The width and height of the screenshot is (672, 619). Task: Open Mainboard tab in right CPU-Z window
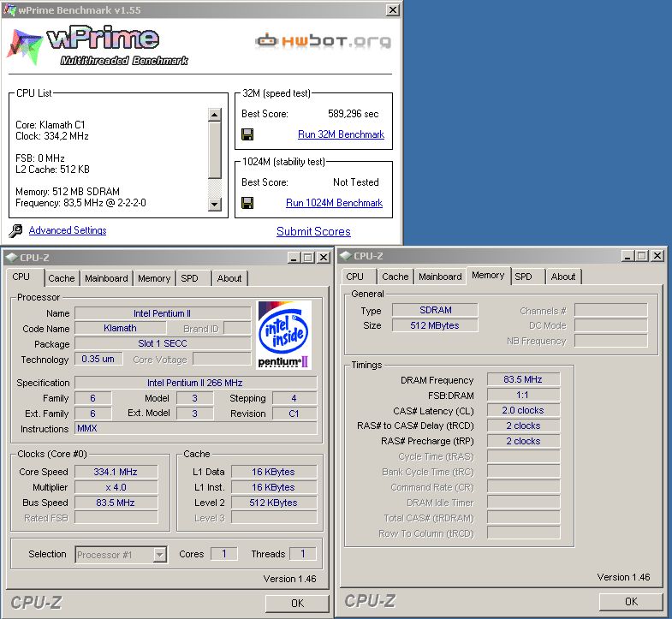(440, 277)
